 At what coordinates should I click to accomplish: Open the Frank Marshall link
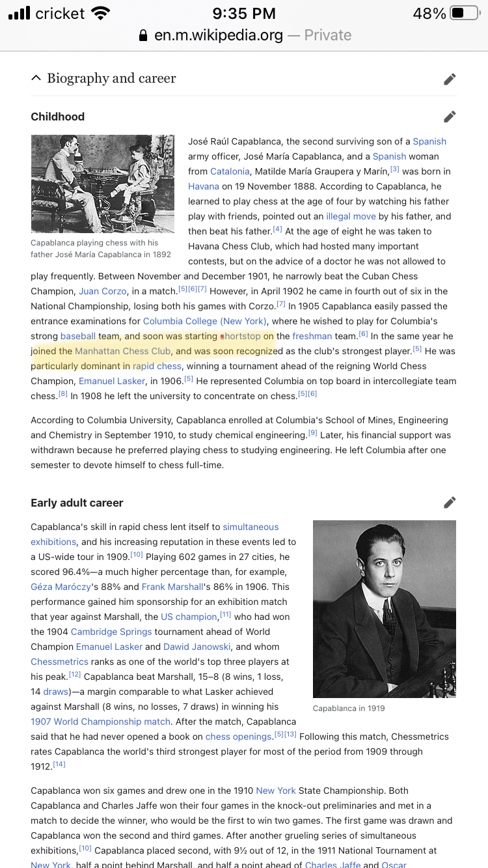(172, 587)
